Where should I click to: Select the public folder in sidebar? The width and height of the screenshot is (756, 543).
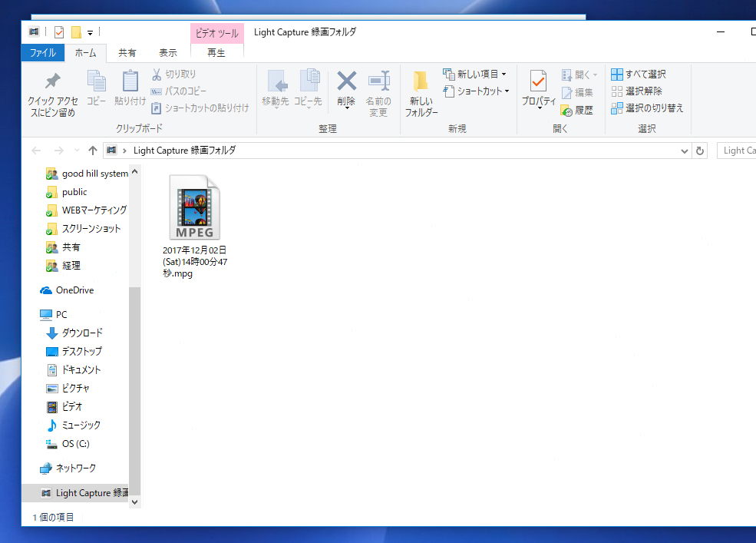coord(67,192)
